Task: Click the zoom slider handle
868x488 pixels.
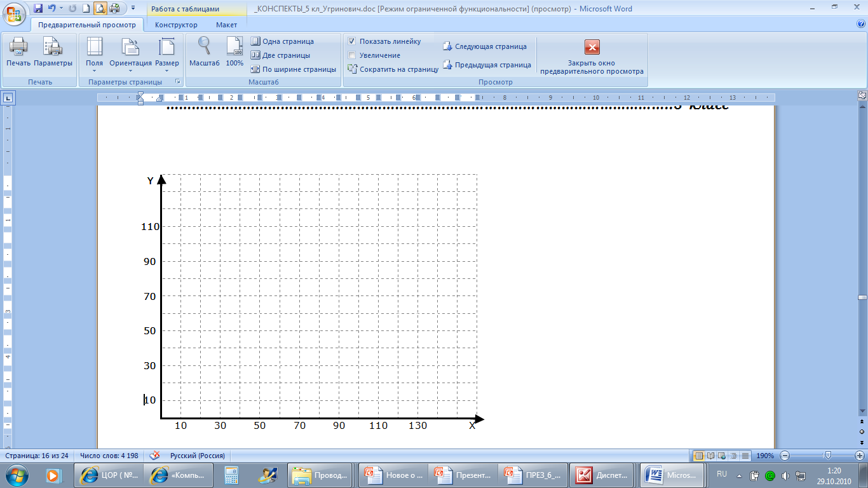Action: [x=827, y=455]
